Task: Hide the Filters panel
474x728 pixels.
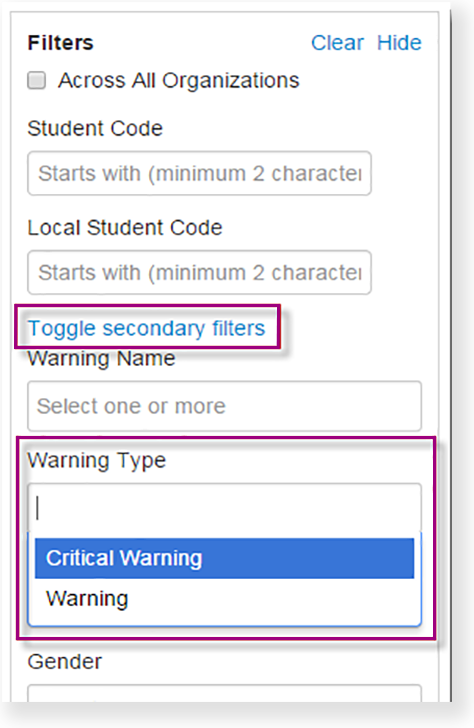Action: click(x=399, y=43)
